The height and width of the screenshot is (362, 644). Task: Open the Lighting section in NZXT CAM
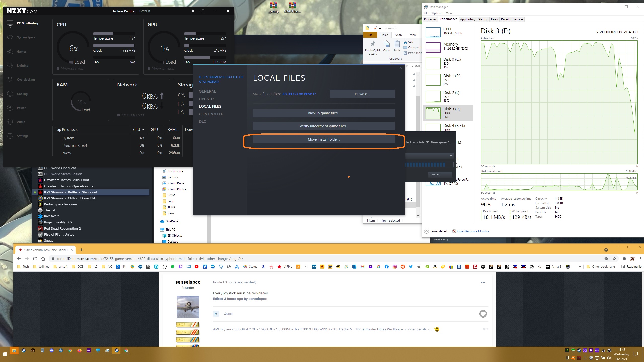pos(22,66)
